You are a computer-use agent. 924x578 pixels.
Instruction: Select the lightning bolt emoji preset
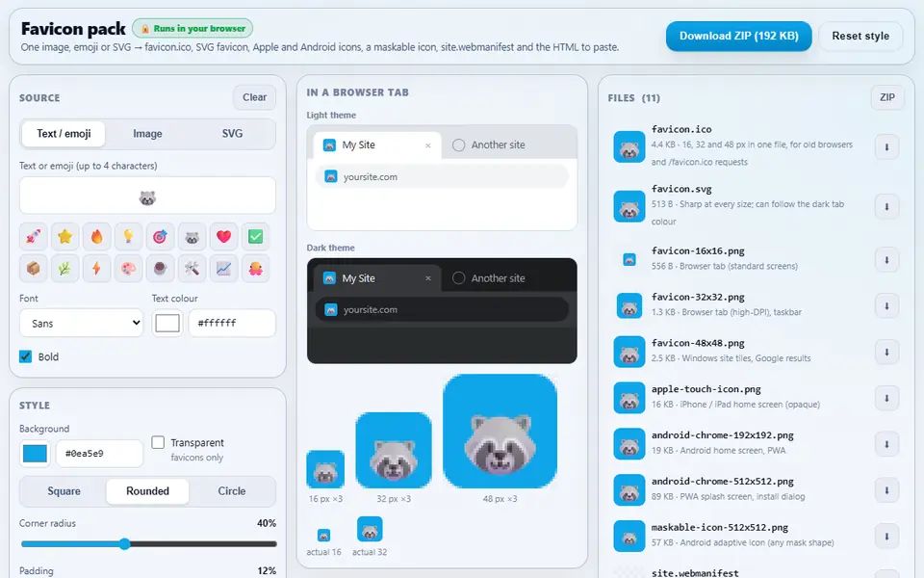[x=96, y=269]
